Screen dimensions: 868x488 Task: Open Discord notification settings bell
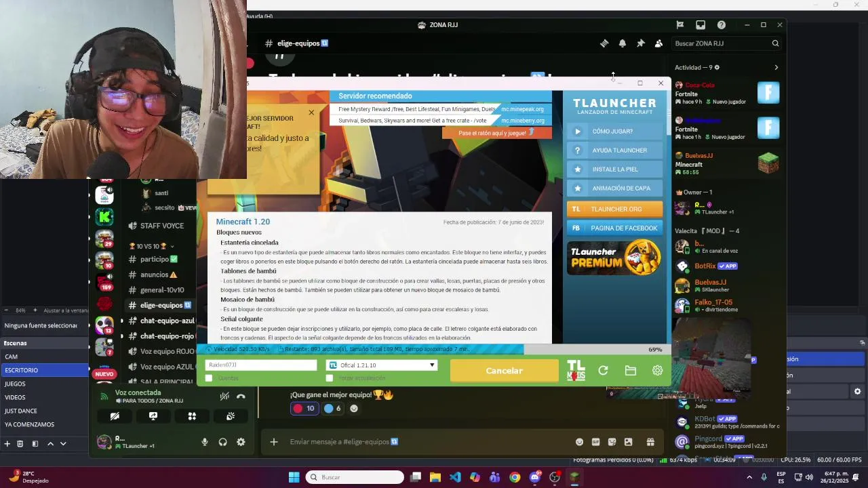[x=623, y=43]
